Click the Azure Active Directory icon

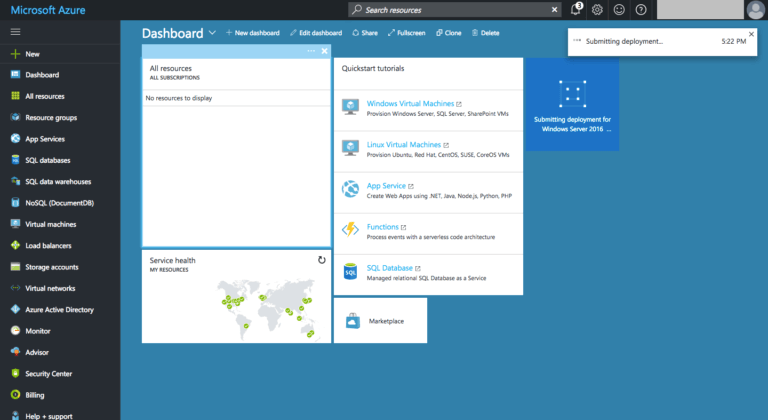[x=15, y=309]
